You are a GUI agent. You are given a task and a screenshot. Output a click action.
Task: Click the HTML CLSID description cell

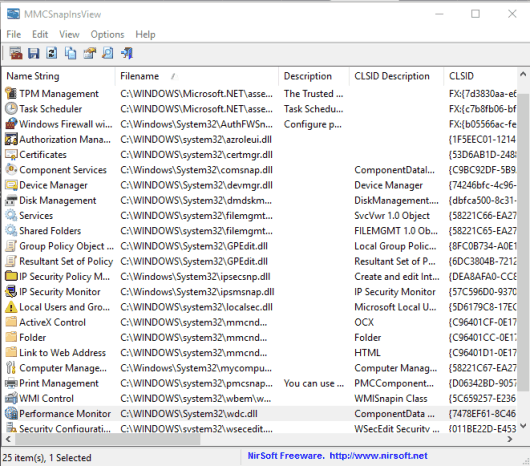pos(367,353)
